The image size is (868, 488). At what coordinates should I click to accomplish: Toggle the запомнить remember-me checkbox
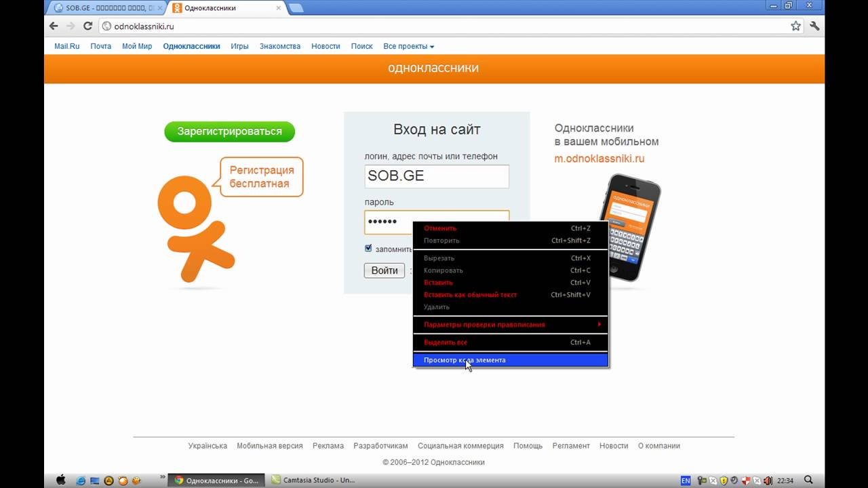coord(368,248)
